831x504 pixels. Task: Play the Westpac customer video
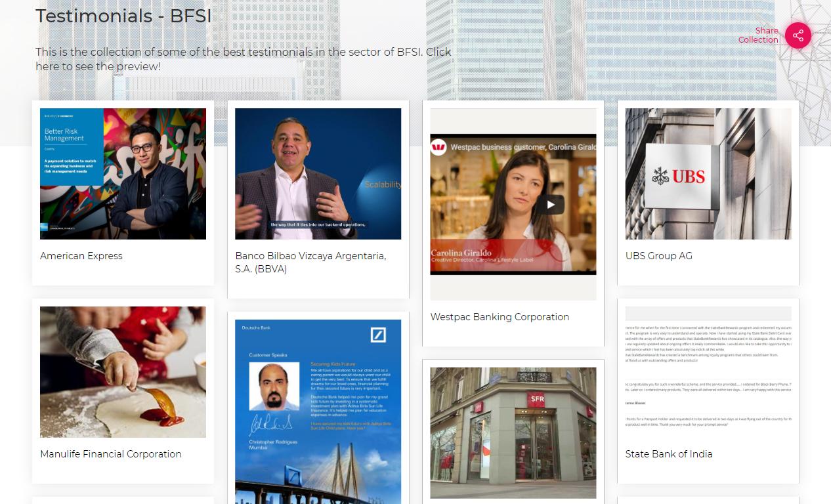(x=550, y=205)
